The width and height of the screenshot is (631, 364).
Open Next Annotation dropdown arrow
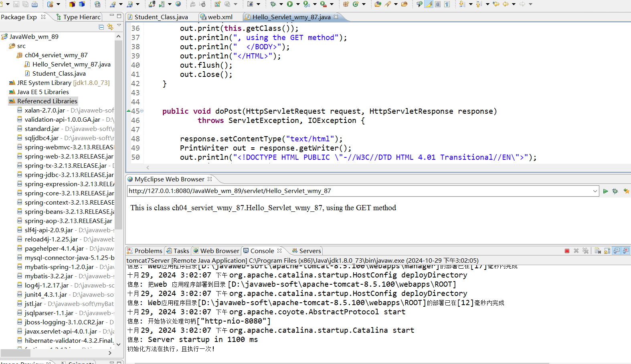pyautogui.click(x=471, y=4)
